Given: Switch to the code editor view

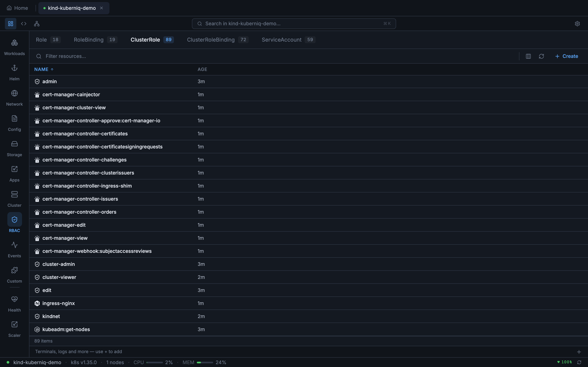Looking at the screenshot, I should point(23,23).
